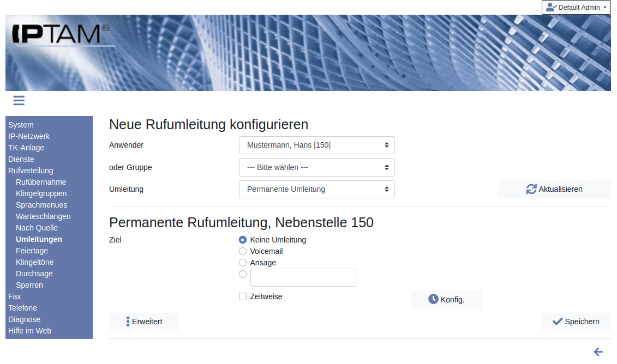Click the checkmark icon on Speichern
This screenshot has height=364, width=617.
557,321
